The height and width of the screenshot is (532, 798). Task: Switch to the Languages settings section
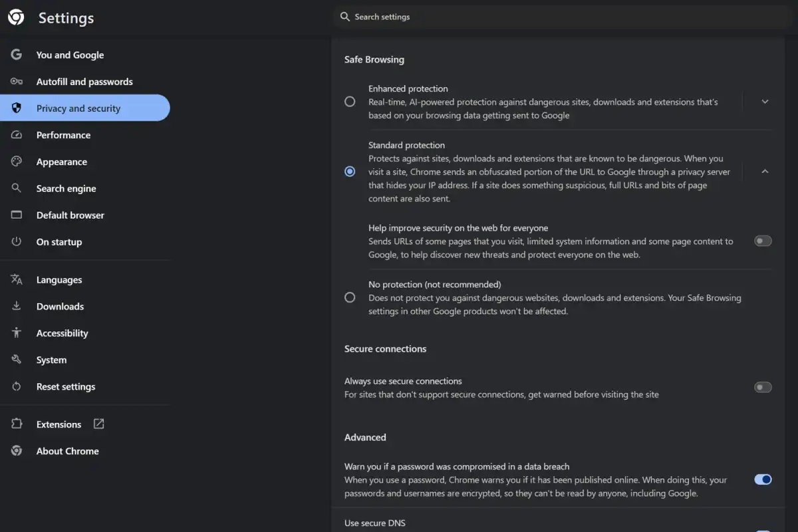[59, 279]
